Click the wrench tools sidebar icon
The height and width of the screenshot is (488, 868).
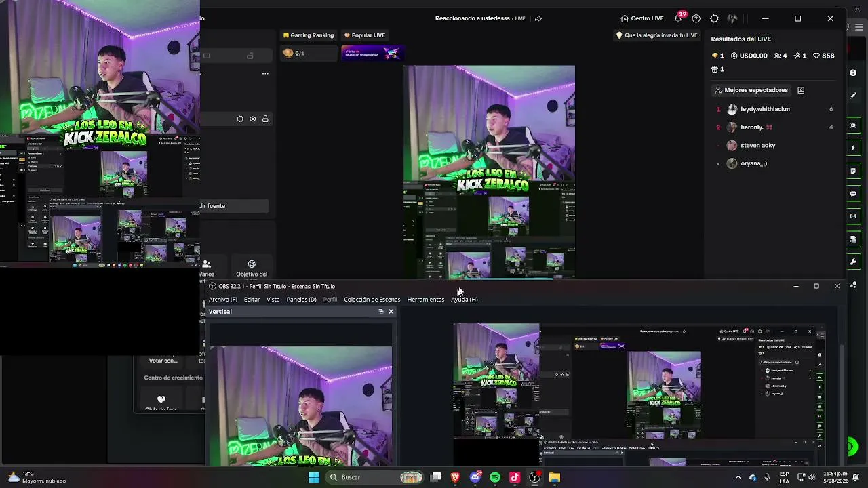[x=853, y=262]
